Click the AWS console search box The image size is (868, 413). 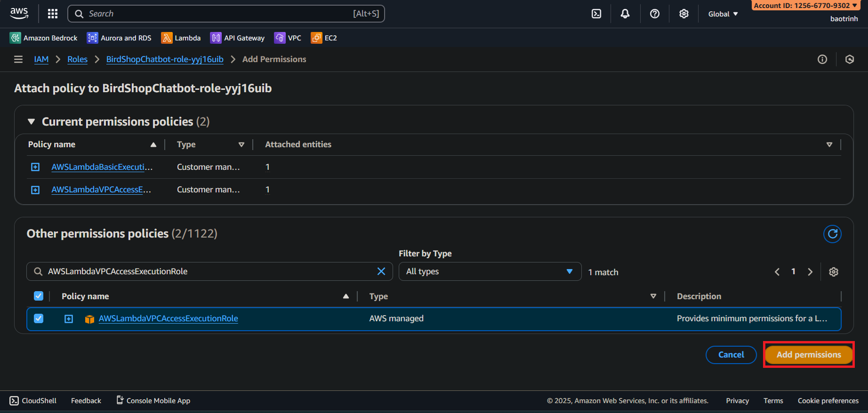pyautogui.click(x=226, y=14)
